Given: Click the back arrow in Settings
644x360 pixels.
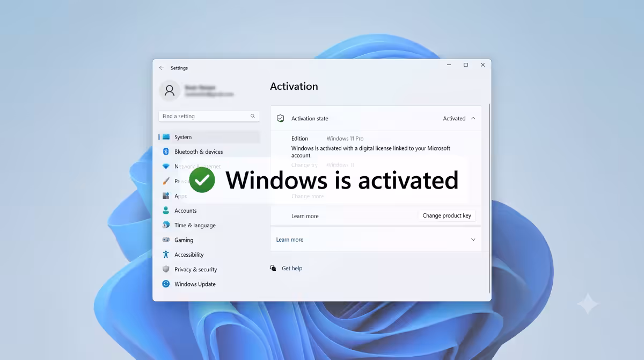Looking at the screenshot, I should click(162, 68).
